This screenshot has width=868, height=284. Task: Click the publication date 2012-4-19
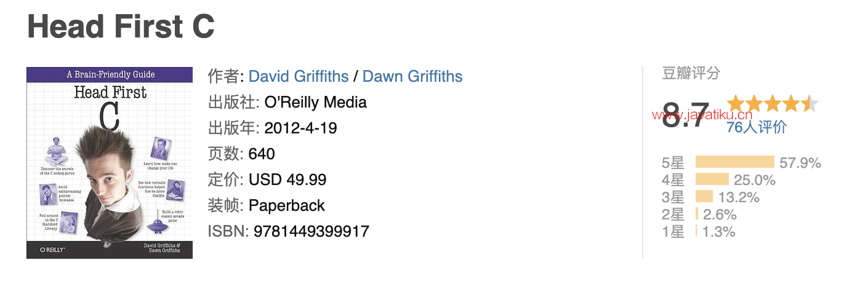(300, 128)
